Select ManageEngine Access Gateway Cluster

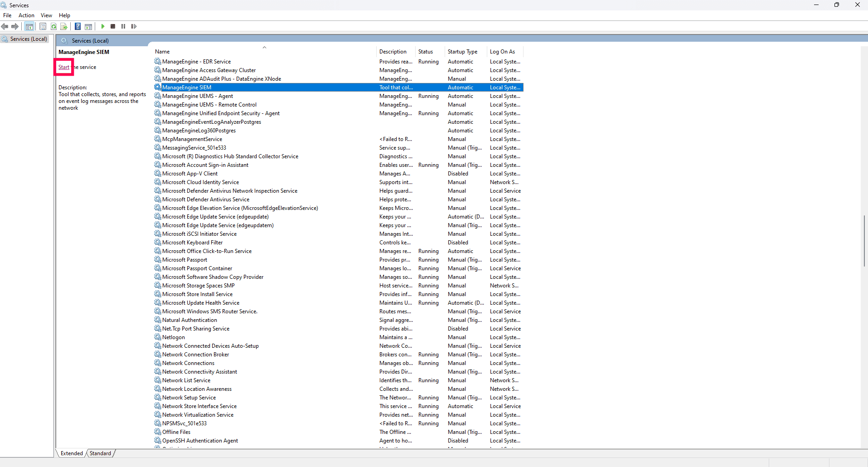coord(339,70)
